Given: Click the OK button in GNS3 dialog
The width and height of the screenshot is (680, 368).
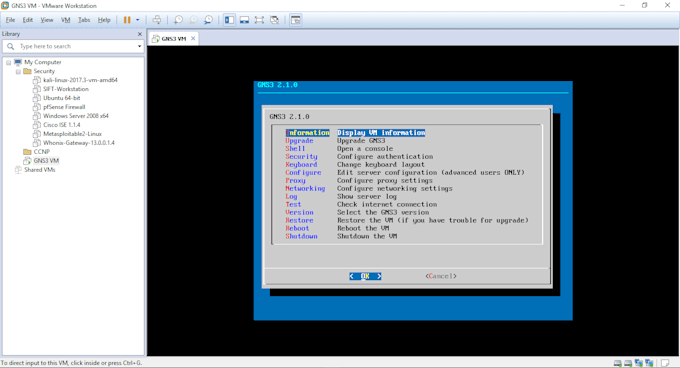Looking at the screenshot, I should tap(365, 276).
